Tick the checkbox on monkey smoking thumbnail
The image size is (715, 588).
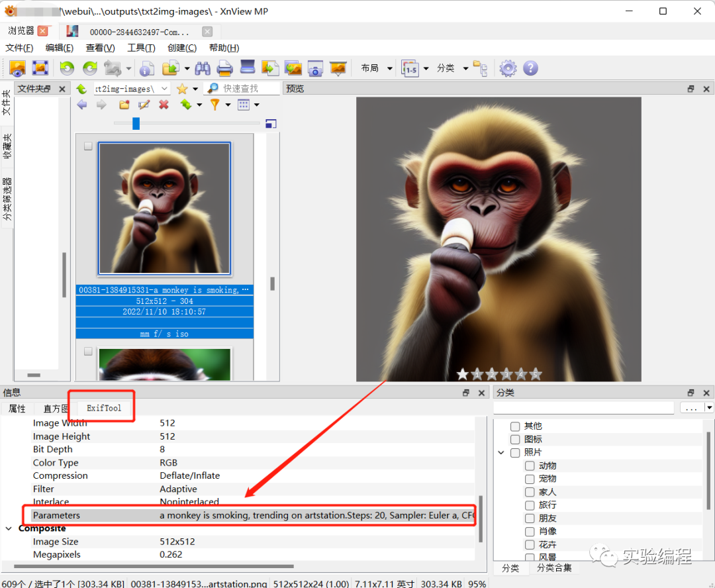click(x=88, y=147)
